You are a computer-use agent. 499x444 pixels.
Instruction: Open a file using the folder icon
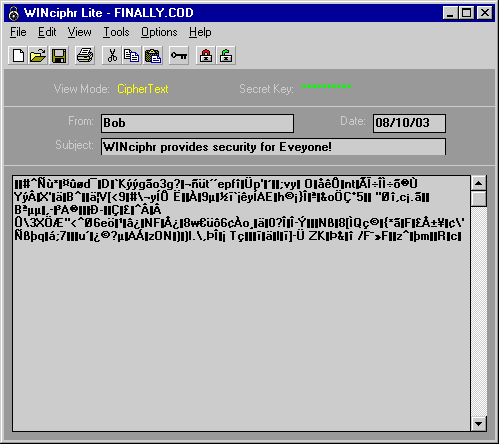coord(38,56)
